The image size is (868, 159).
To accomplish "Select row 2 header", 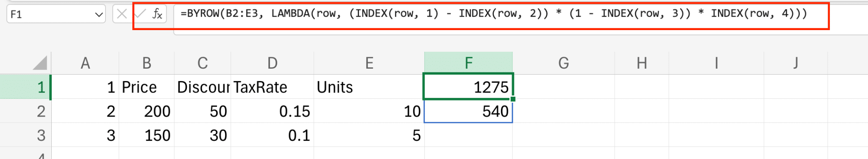I will click(25, 111).
